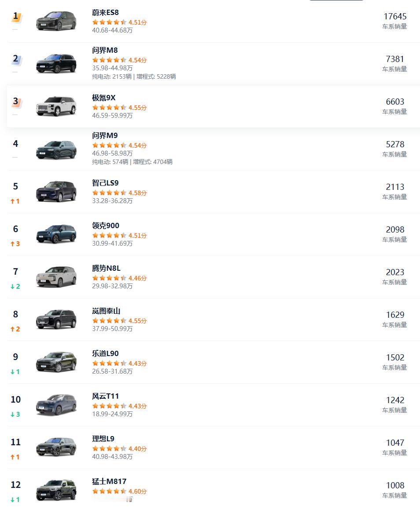420x509 pixels.
Task: Open the 蔚来ES8 car photo
Action: [x=56, y=21]
